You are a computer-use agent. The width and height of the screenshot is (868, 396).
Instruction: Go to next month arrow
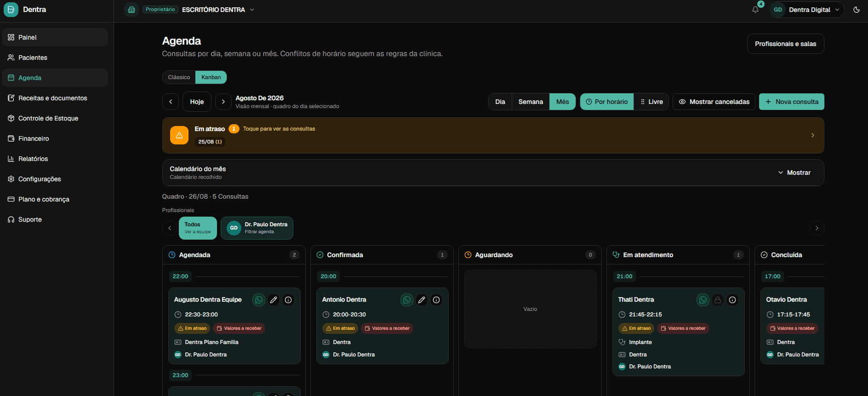pos(223,102)
